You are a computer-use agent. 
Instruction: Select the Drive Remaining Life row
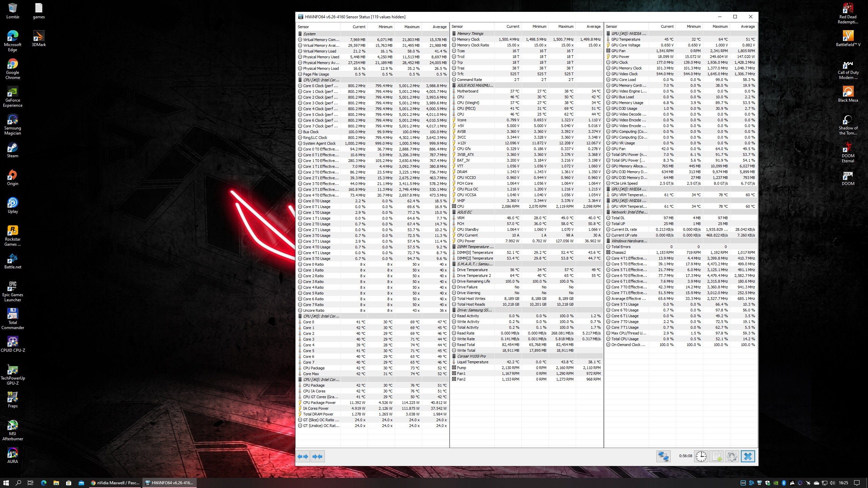tap(527, 281)
